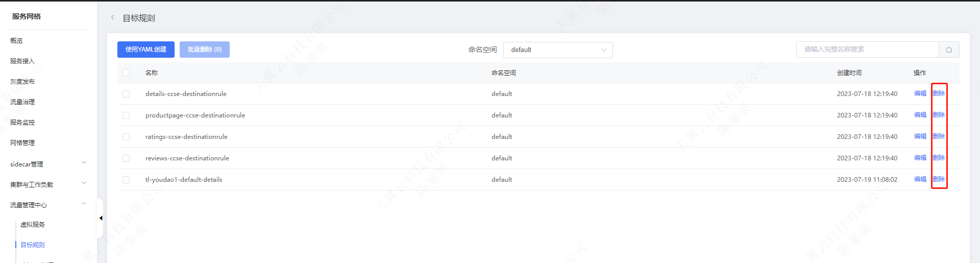
Task: Check the details-ccse-destinationrule row checkbox
Action: (x=126, y=94)
